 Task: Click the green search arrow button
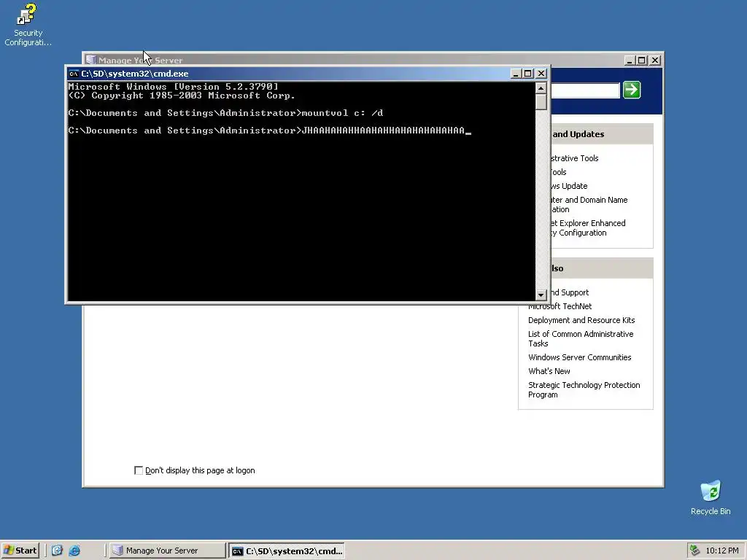632,90
